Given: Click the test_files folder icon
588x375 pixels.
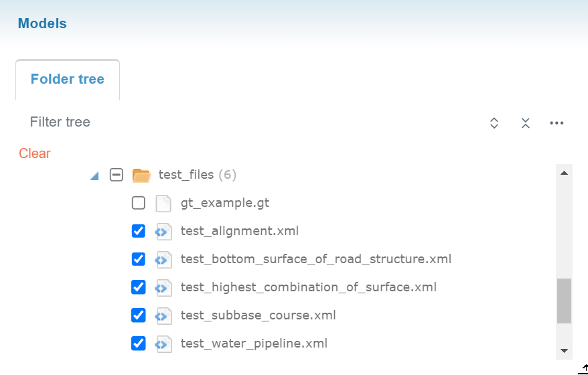Looking at the screenshot, I should [x=141, y=175].
